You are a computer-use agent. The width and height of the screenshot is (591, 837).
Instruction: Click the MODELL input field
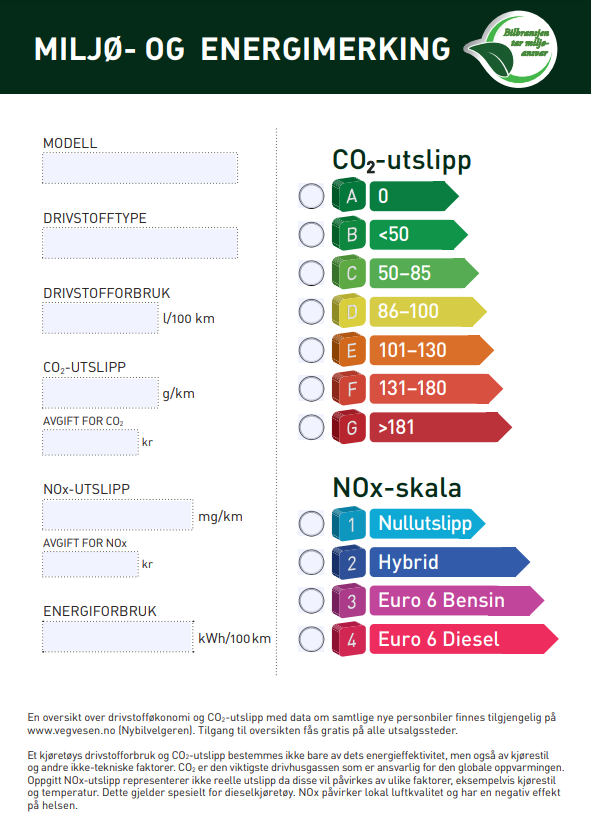(x=140, y=168)
